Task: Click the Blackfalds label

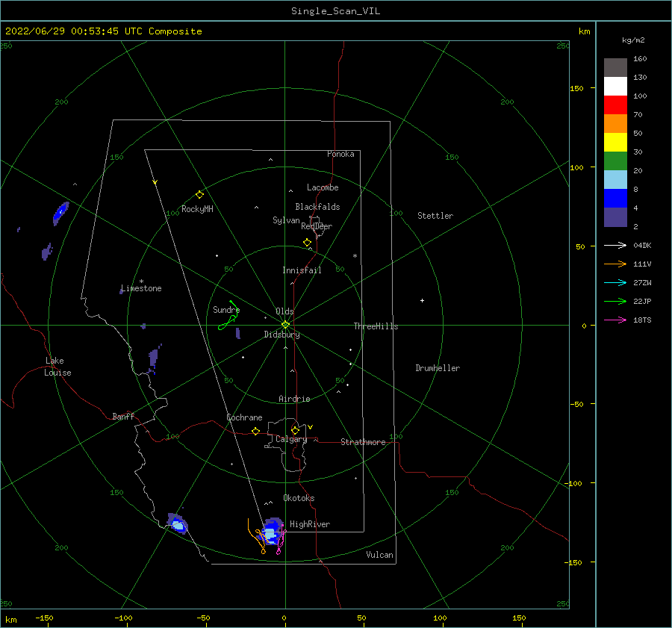Action: pos(317,207)
